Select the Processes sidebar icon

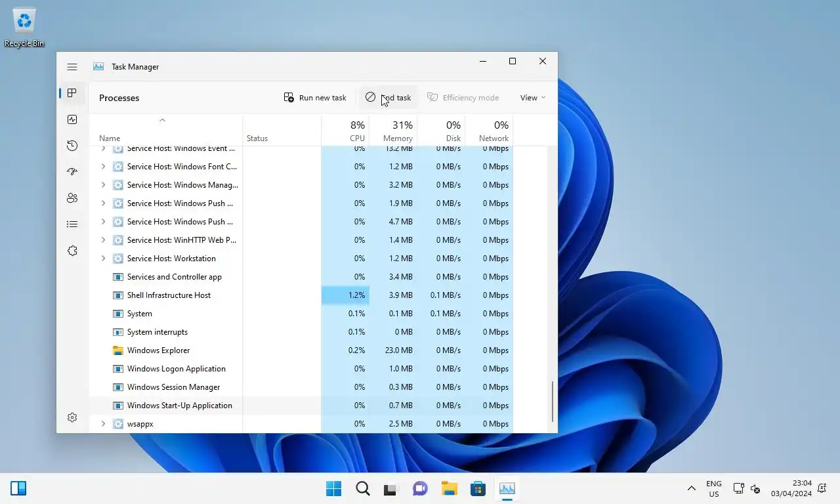[72, 93]
